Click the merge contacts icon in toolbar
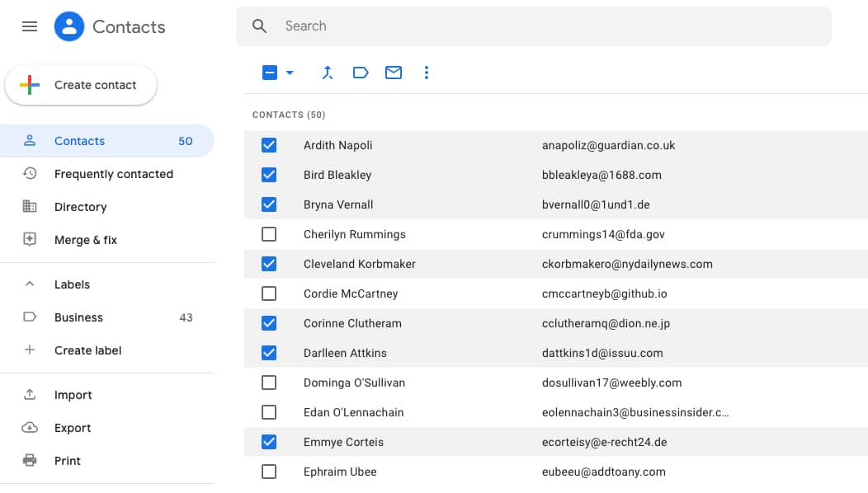This screenshot has height=493, width=868. [x=328, y=73]
